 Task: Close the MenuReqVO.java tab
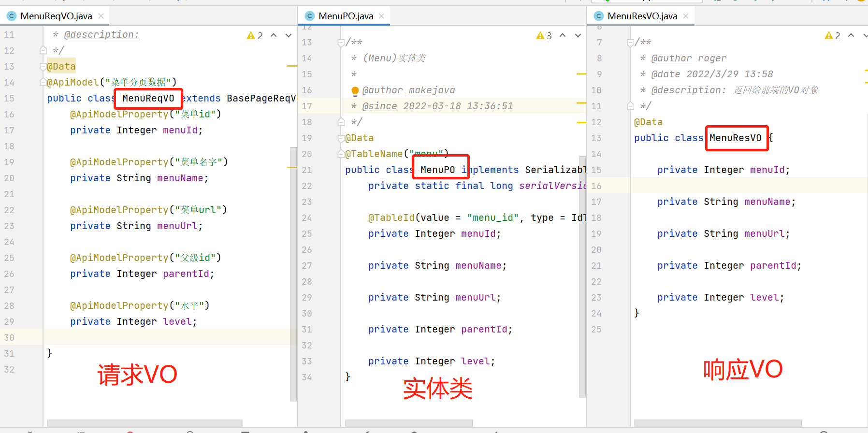[x=101, y=16]
